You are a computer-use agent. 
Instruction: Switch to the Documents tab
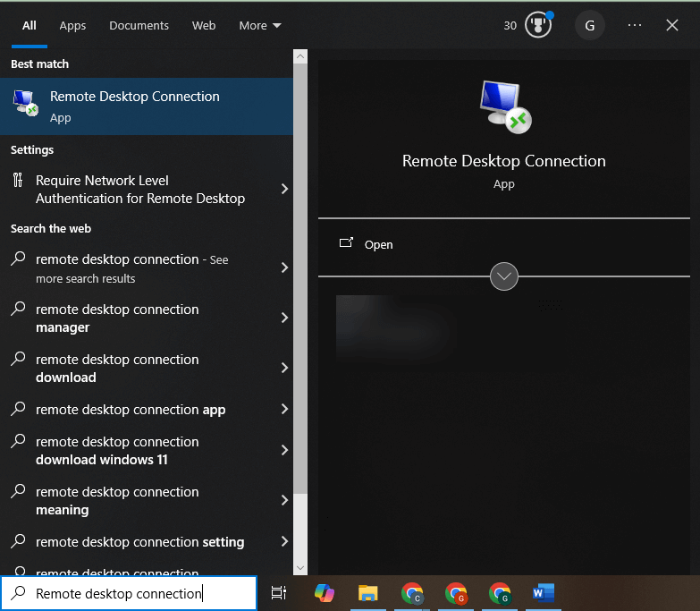pyautogui.click(x=139, y=25)
